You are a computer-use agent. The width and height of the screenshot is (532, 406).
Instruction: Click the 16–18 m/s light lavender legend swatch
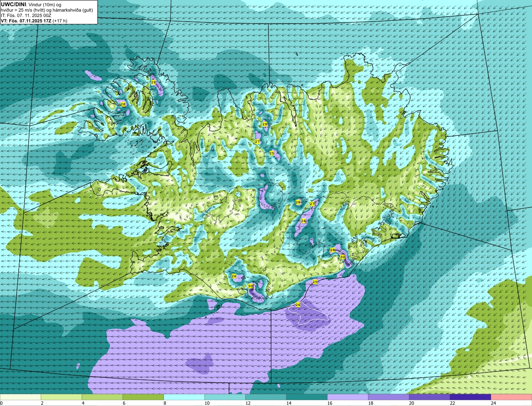[x=348, y=397]
